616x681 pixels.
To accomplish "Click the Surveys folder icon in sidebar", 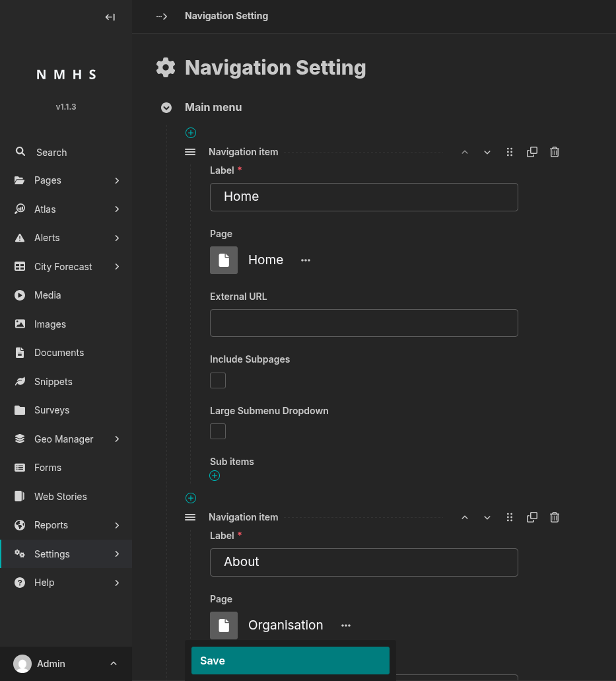I will (20, 410).
